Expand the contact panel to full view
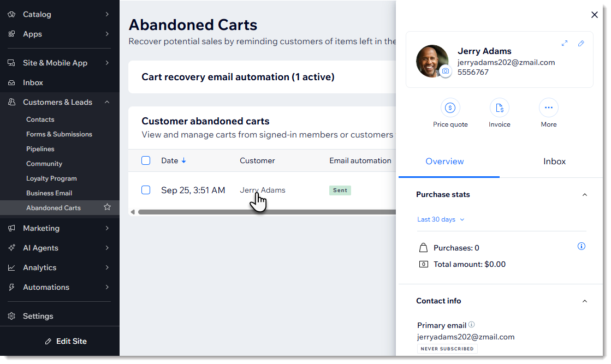Viewport: 611px width, 364px height. pos(564,43)
